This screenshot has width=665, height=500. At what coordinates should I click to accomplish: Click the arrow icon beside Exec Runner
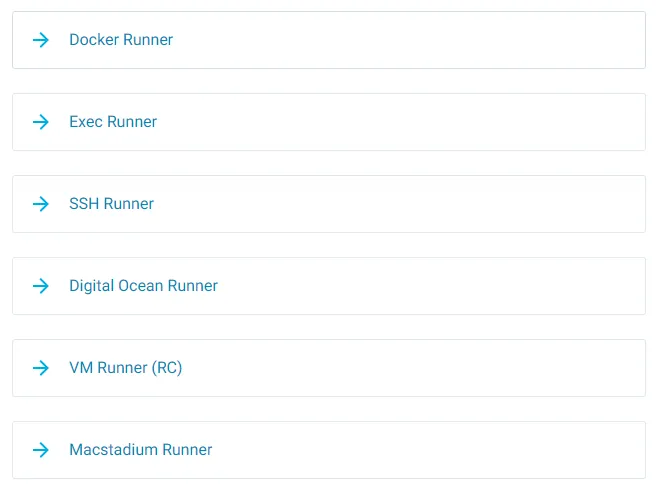(41, 122)
